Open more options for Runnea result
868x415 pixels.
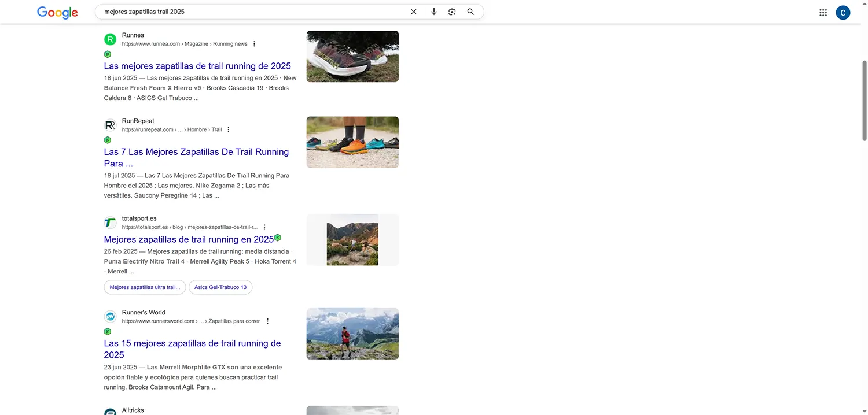pos(254,44)
